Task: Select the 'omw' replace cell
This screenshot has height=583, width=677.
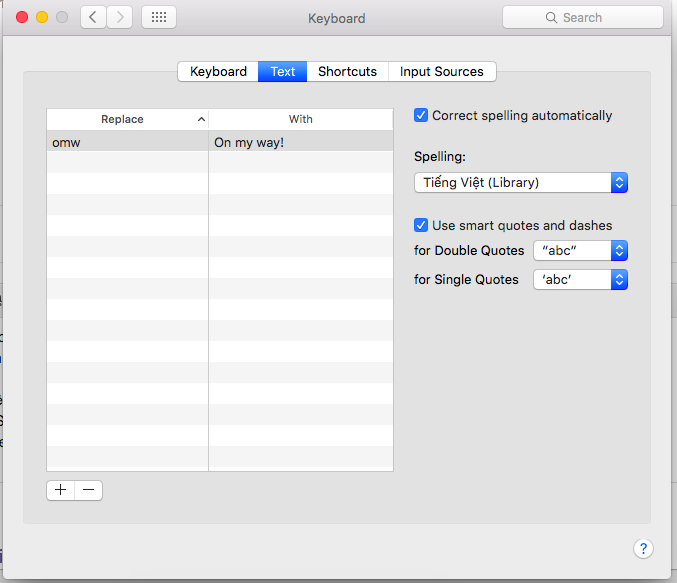Action: coord(127,142)
